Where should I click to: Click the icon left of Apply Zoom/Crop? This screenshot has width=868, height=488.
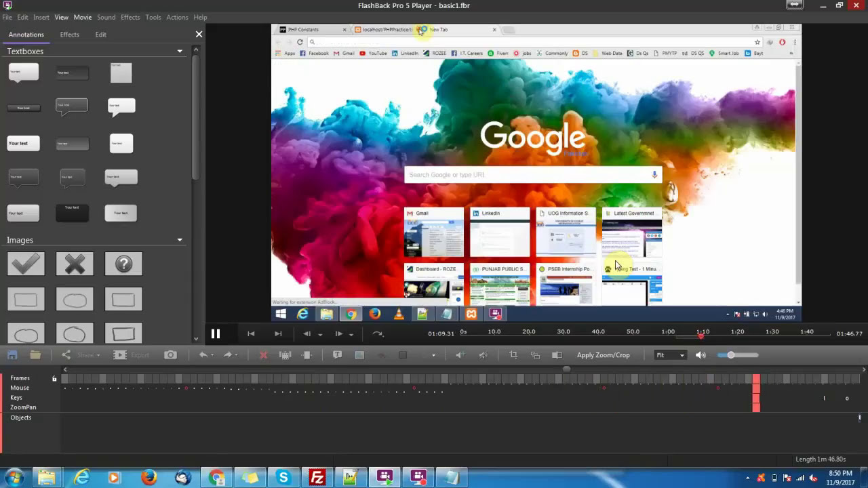(x=557, y=355)
